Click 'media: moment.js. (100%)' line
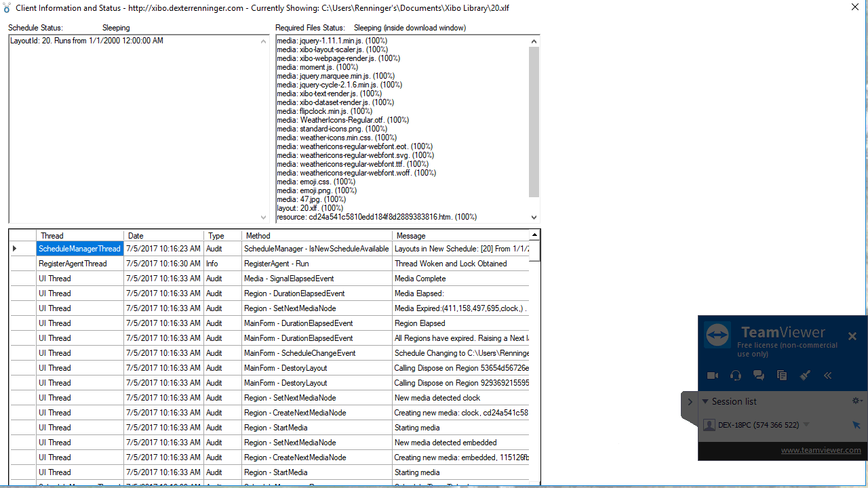Viewport: 868px width, 488px height. (317, 67)
